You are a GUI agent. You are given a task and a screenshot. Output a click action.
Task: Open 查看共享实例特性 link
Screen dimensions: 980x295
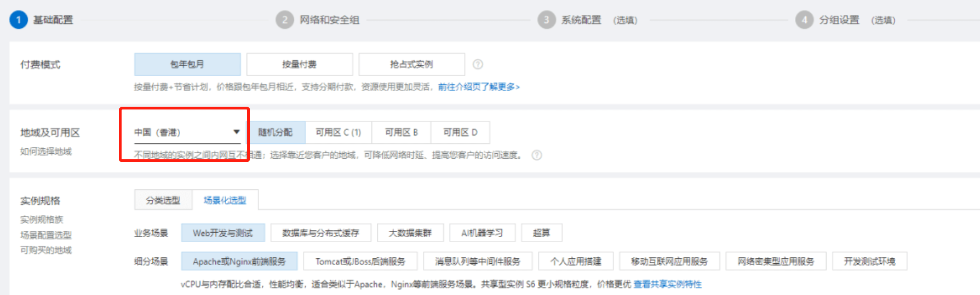point(667,284)
